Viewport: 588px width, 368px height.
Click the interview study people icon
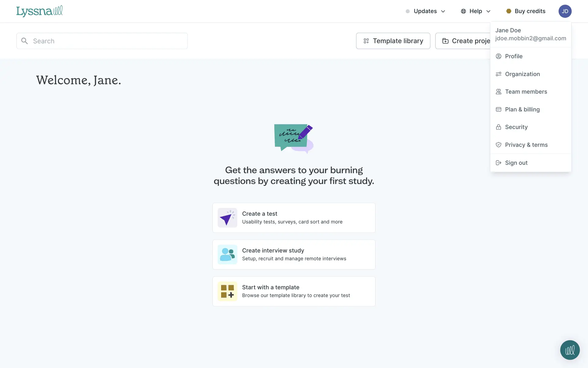click(x=227, y=255)
